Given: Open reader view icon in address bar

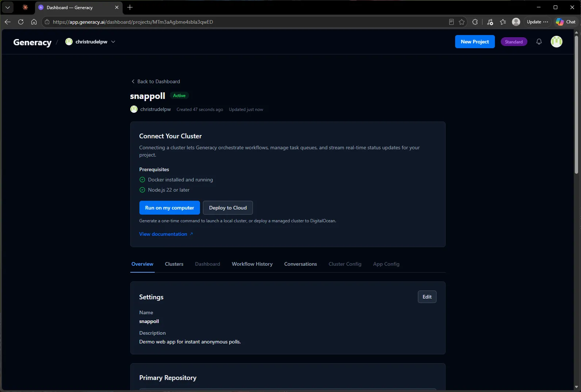Looking at the screenshot, I should pos(451,22).
